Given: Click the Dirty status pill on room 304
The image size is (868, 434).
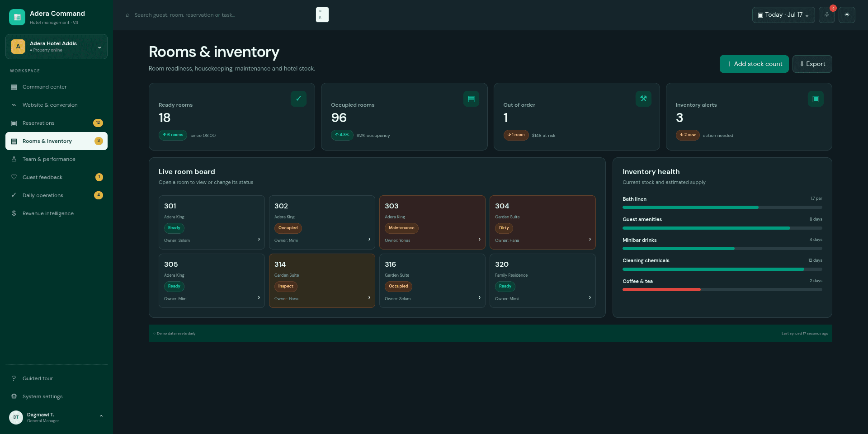Looking at the screenshot, I should [x=504, y=228].
